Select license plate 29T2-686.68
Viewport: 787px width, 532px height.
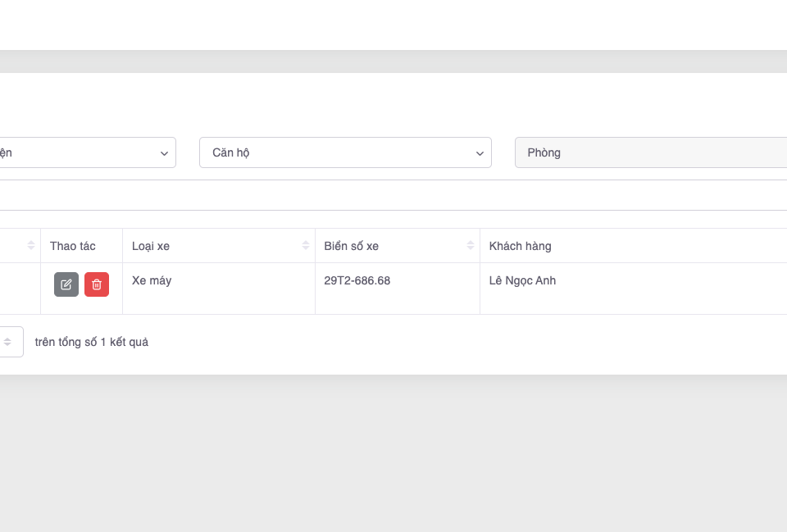tap(357, 280)
